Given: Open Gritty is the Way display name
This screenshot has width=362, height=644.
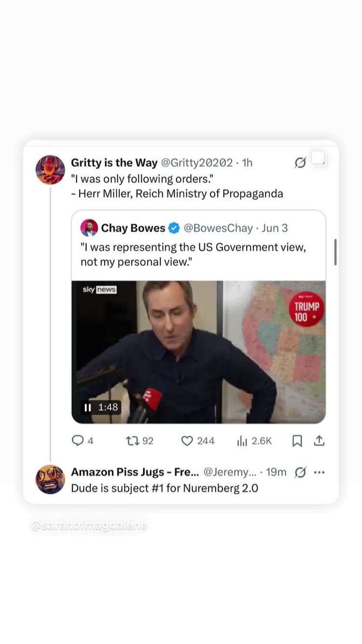Looking at the screenshot, I should 114,163.
